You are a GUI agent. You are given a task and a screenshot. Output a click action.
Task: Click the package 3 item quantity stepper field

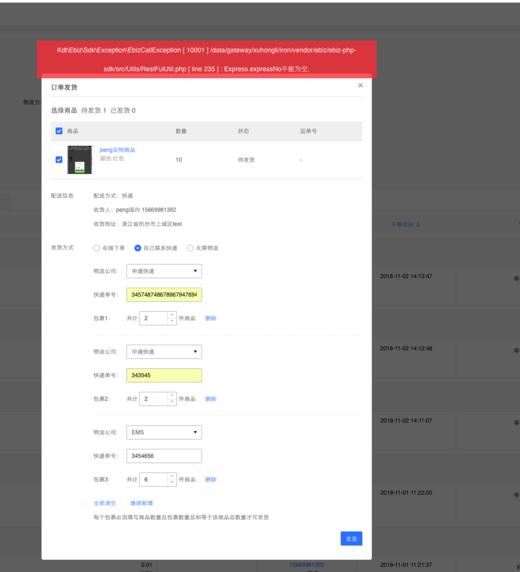click(x=158, y=479)
